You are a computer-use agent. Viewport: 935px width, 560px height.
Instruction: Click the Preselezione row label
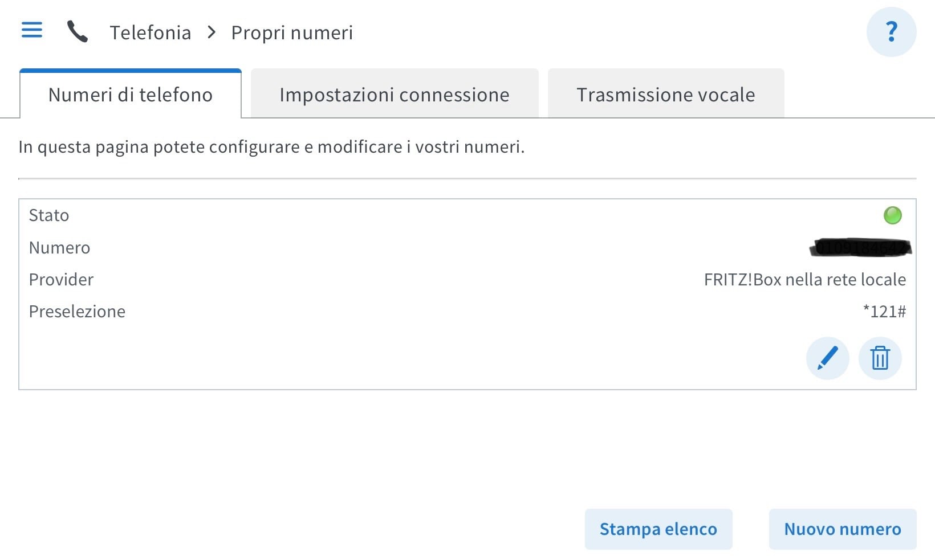[x=77, y=312]
